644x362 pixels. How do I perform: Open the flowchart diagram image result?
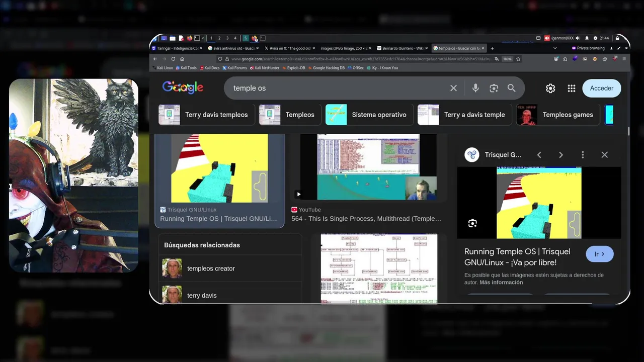tap(379, 268)
